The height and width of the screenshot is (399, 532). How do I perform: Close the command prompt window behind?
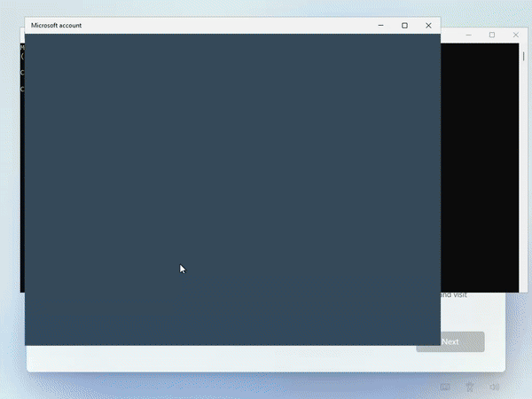tap(516, 35)
